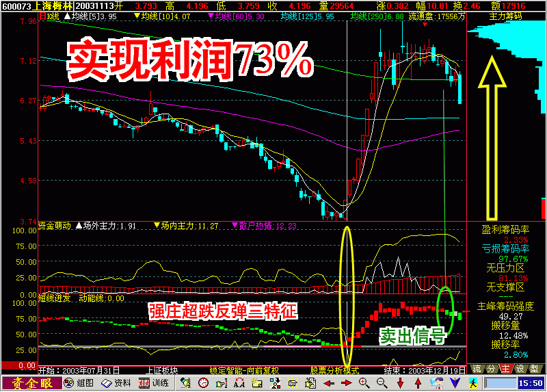Select the red 主 tab

click(505, 369)
